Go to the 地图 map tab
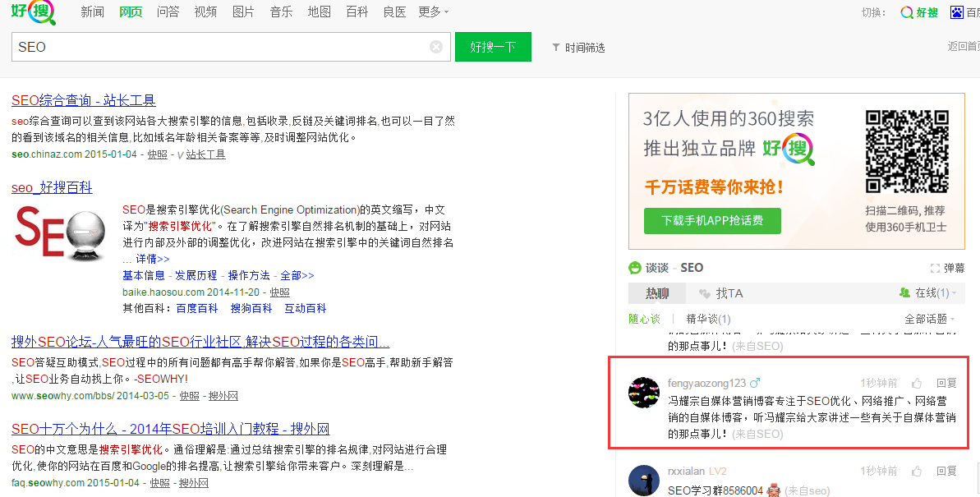980x497 pixels. [x=320, y=12]
